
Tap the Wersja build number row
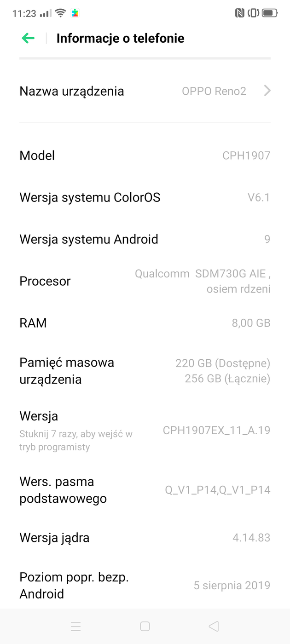point(145,431)
